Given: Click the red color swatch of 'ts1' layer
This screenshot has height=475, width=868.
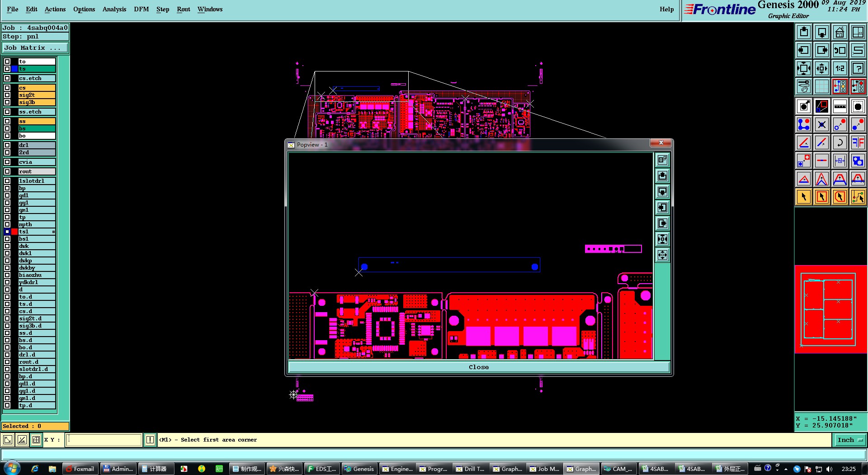Looking at the screenshot, I should click(14, 232).
